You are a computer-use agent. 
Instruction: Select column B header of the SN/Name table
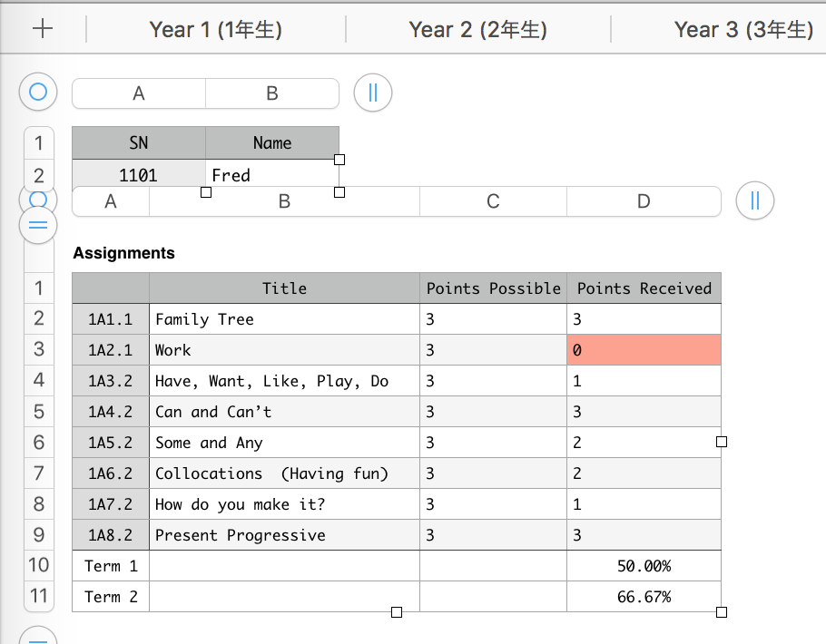point(272,93)
